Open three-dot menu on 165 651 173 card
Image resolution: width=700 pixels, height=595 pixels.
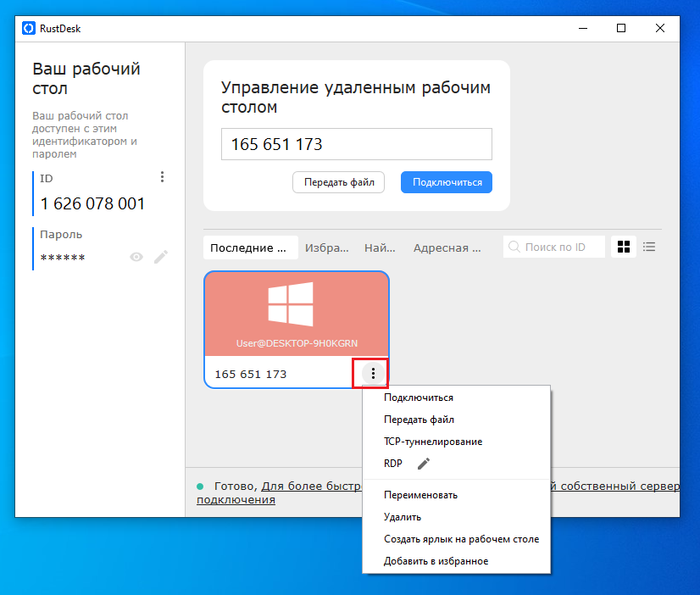[373, 373]
